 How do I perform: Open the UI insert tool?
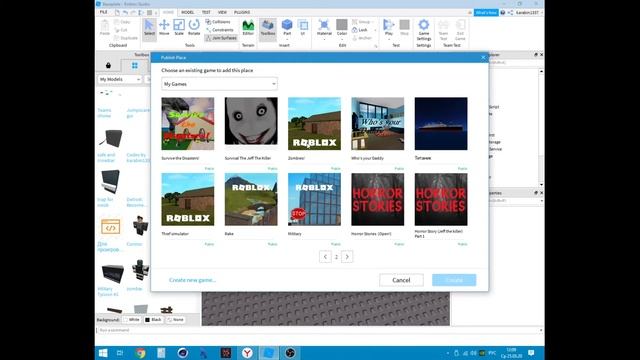point(303,27)
